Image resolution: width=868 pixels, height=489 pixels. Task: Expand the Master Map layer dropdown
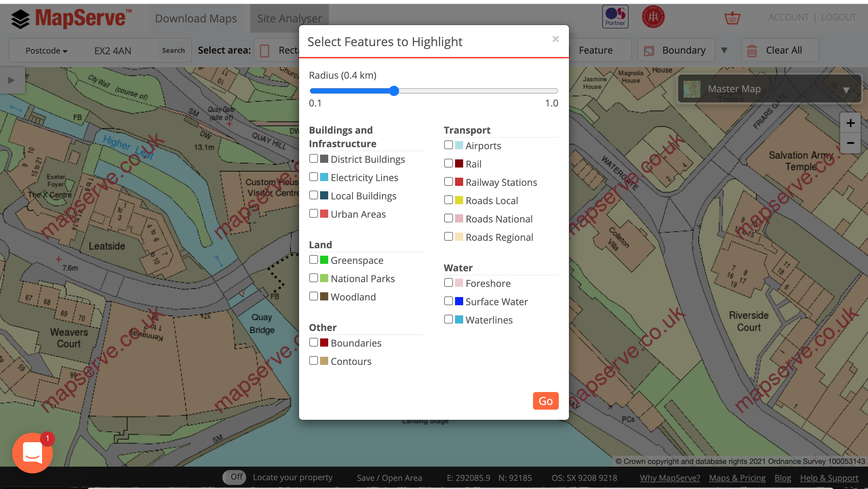coord(846,90)
